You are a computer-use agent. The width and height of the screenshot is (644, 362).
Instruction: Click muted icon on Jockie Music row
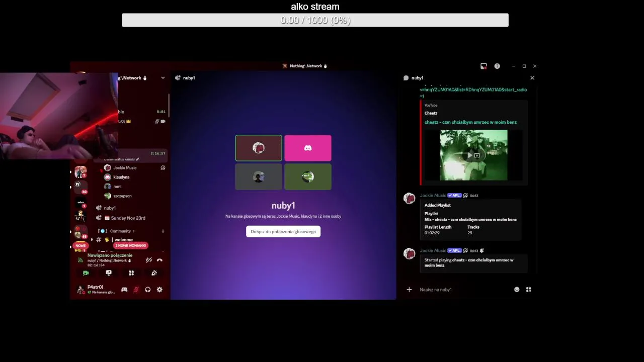pos(163,168)
